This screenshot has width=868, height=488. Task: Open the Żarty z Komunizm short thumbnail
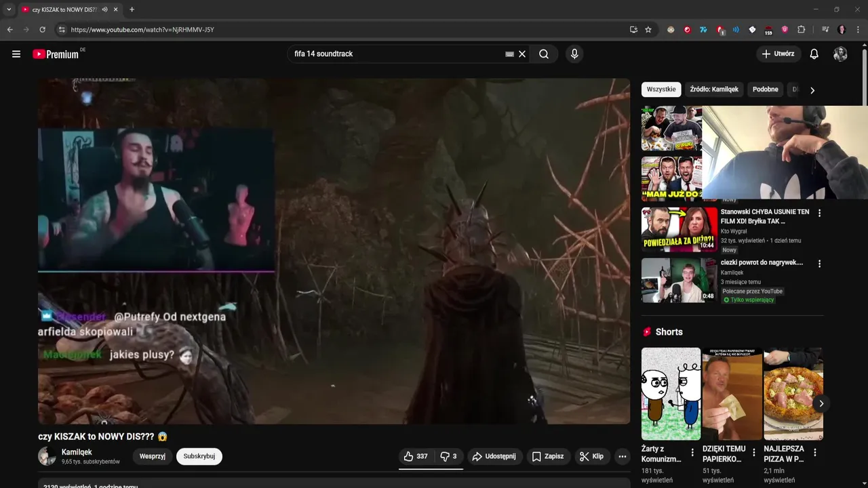671,394
